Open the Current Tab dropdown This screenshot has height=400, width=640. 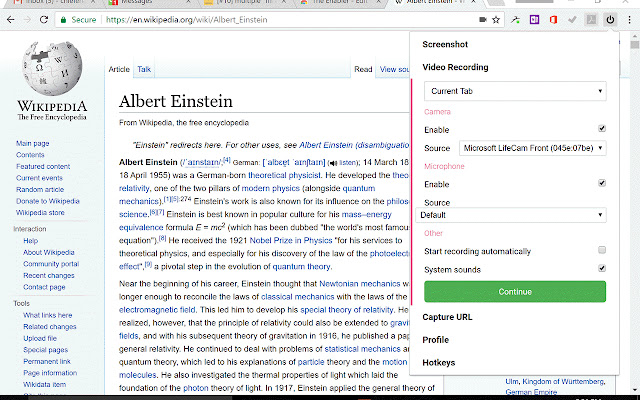515,91
